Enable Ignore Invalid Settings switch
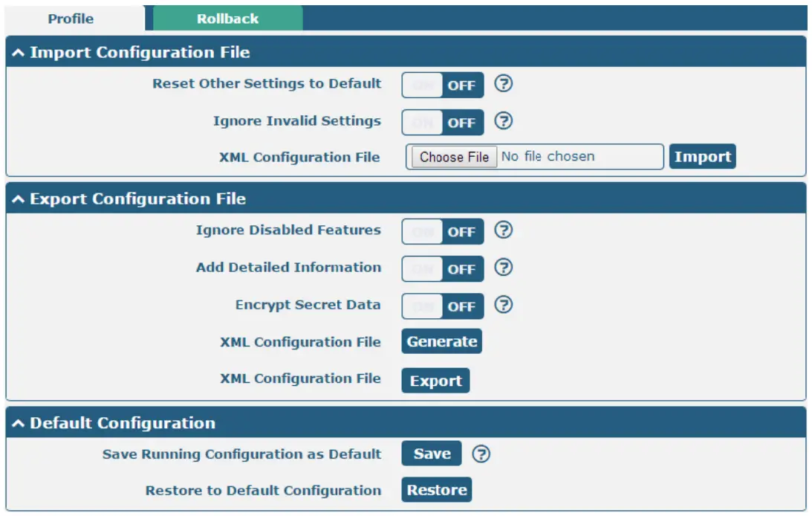 tap(443, 123)
